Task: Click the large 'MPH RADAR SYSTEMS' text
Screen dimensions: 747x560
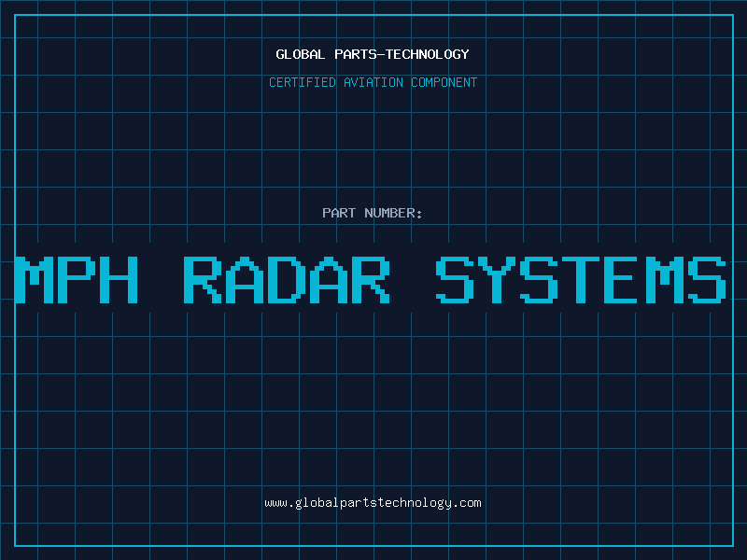Action: [x=370, y=279]
